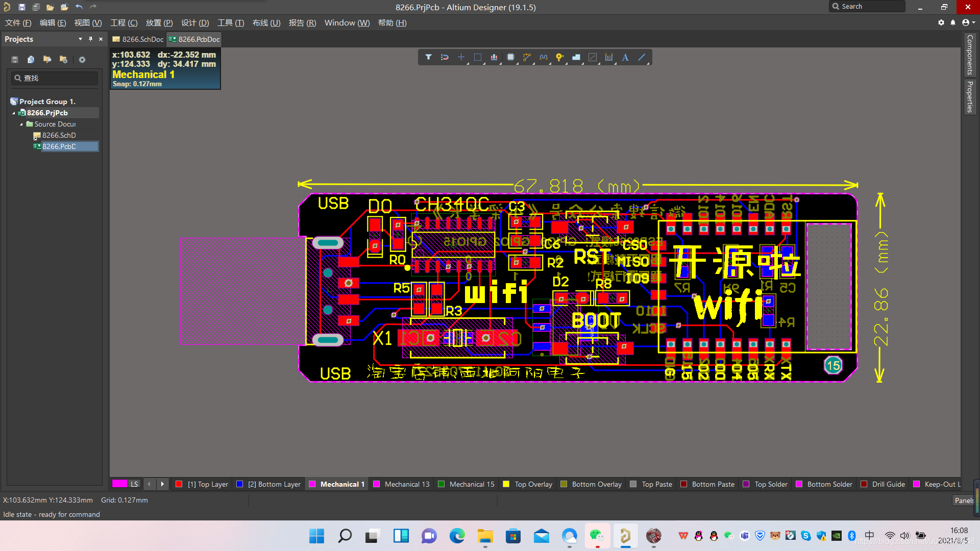Select the [2] Bottom Layer tab
The image size is (980, 551).
[268, 484]
